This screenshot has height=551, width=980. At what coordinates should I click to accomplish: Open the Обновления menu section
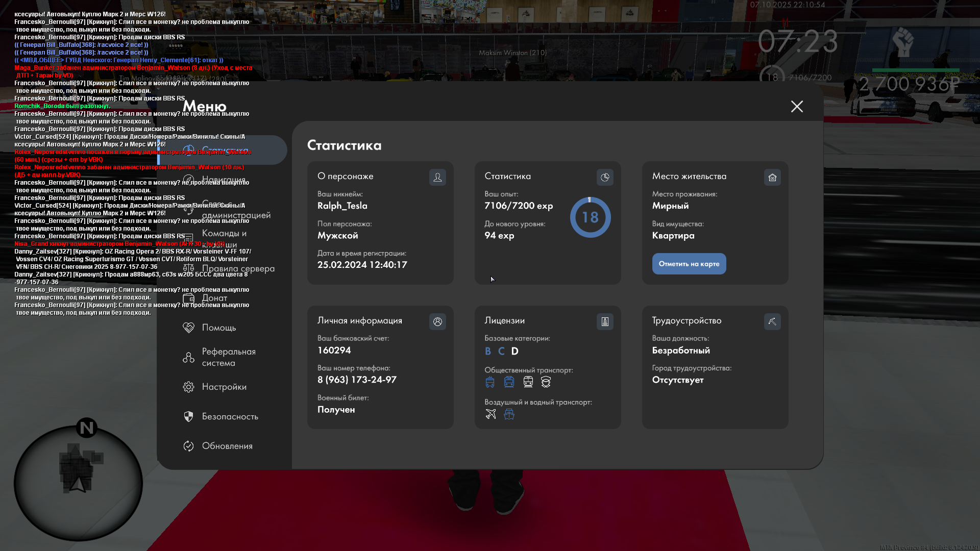click(227, 446)
